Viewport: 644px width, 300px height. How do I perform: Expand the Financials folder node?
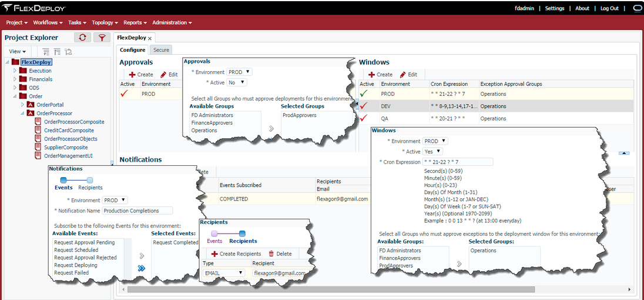click(x=15, y=79)
